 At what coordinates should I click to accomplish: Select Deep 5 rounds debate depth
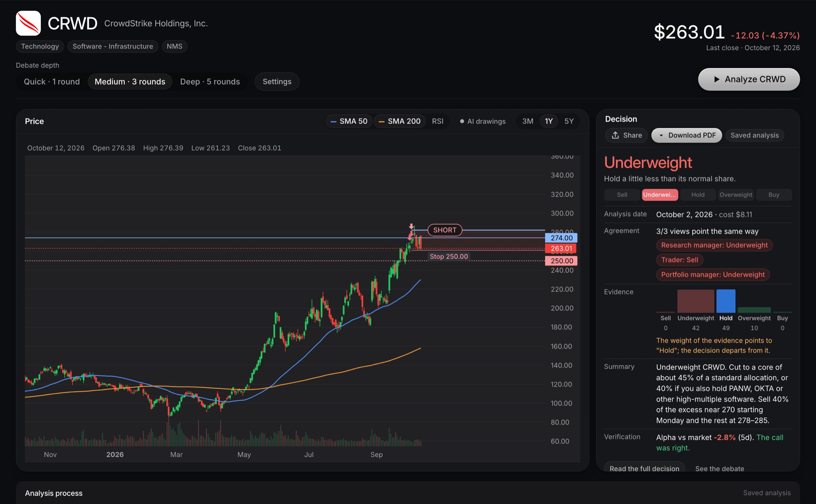pyautogui.click(x=210, y=82)
